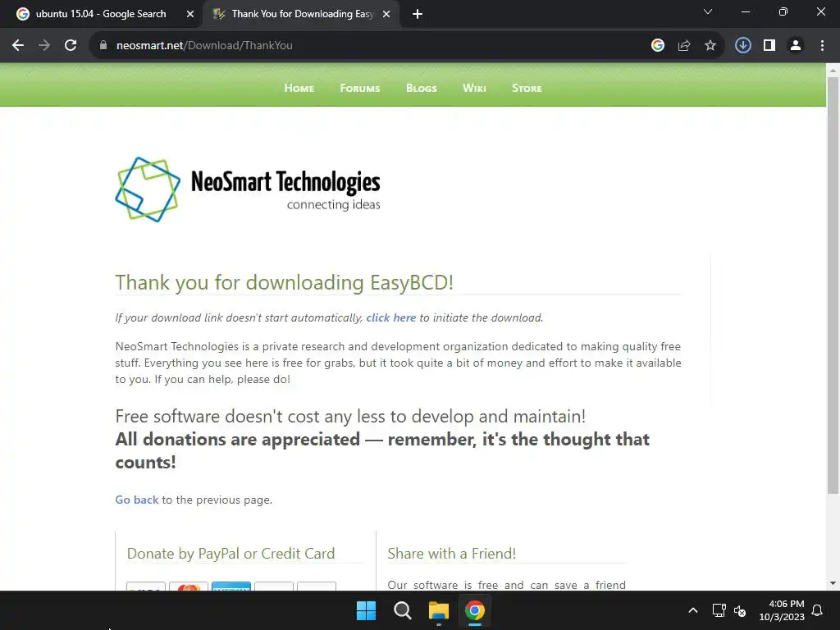Select the Thank You for Downloading tab
Viewport: 840px width, 630px height.
[x=302, y=14]
